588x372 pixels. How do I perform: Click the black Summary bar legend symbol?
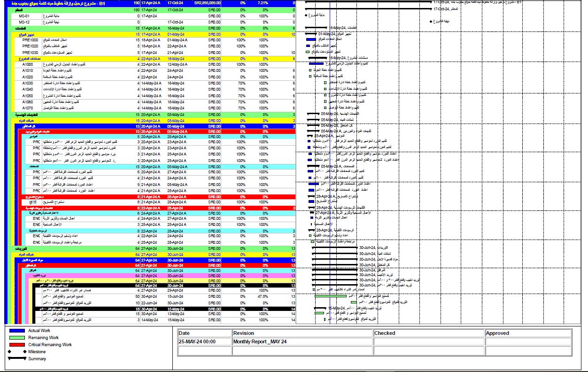click(x=17, y=359)
